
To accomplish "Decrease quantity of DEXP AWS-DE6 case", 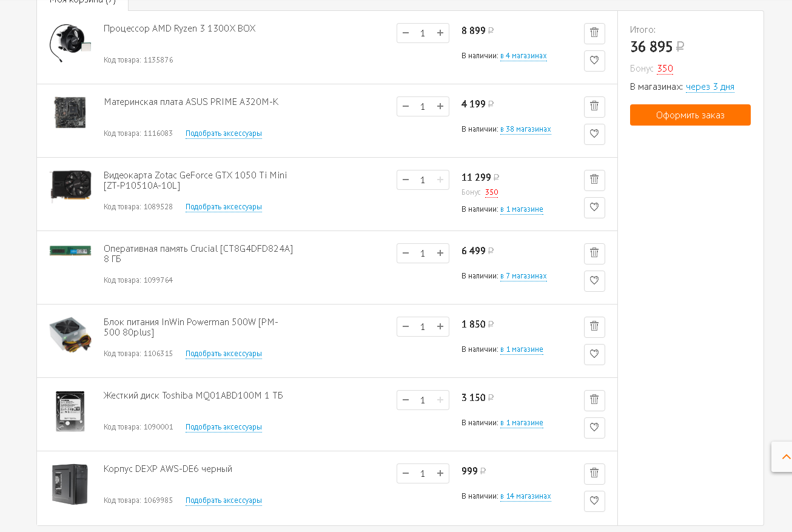I will [x=406, y=473].
